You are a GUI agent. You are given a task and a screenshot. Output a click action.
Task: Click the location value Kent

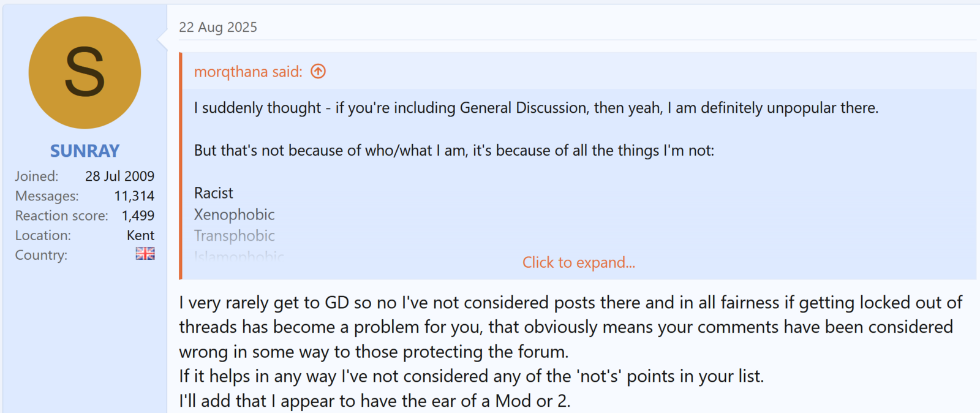point(140,235)
